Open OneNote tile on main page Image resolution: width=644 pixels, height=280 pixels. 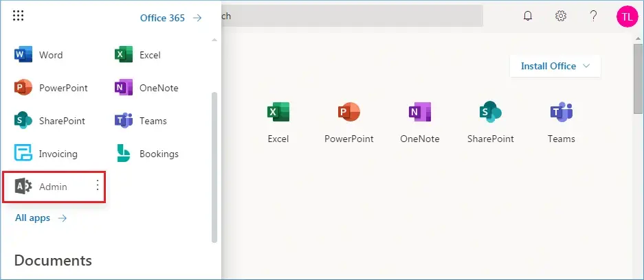[420, 122]
